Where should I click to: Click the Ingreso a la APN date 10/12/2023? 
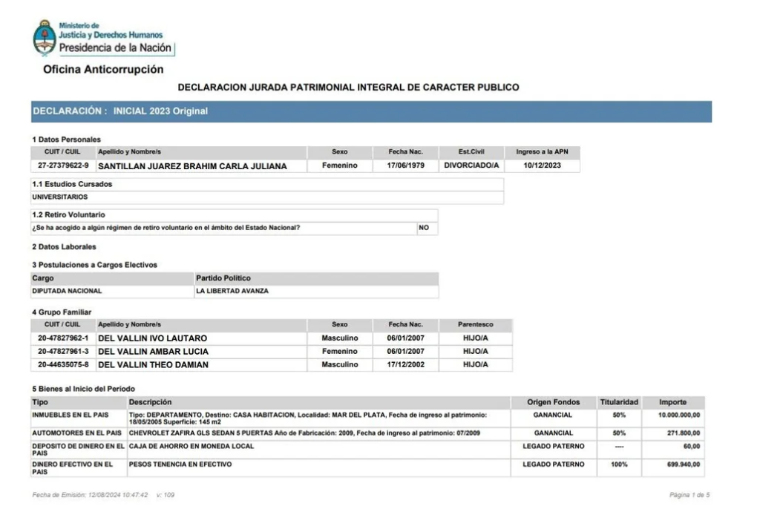[542, 165]
